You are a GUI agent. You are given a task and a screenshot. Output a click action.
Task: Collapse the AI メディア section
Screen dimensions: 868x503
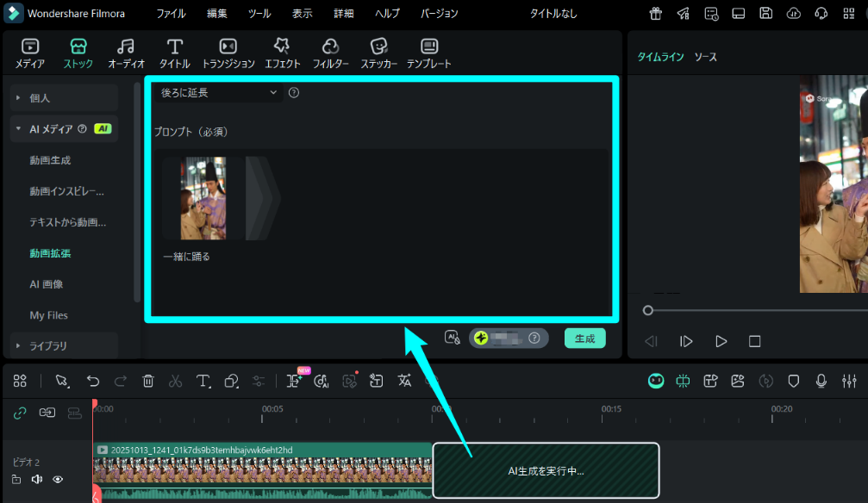[19, 128]
